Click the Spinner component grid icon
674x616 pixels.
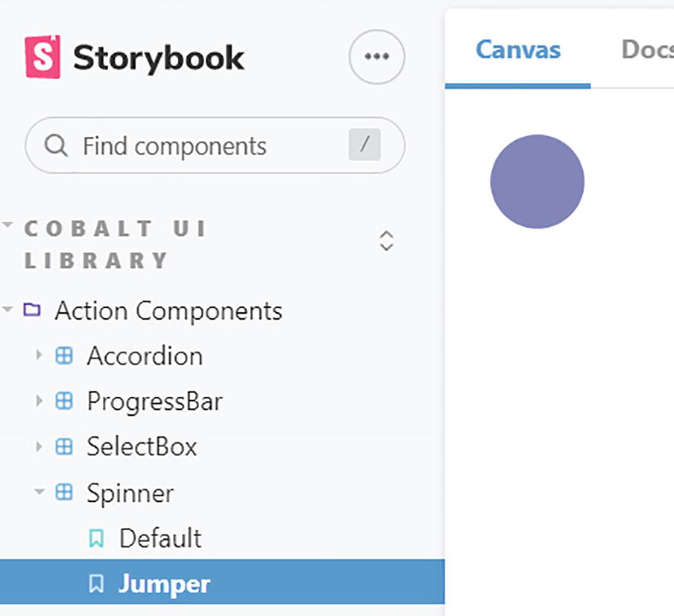tap(65, 492)
